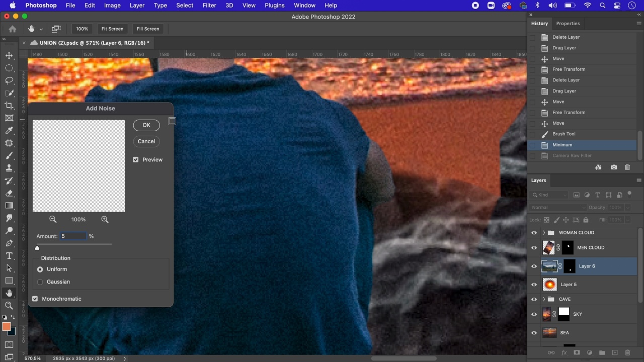Disable the Monochromatic checkbox
Screen dimensions: 644x362
35,299
